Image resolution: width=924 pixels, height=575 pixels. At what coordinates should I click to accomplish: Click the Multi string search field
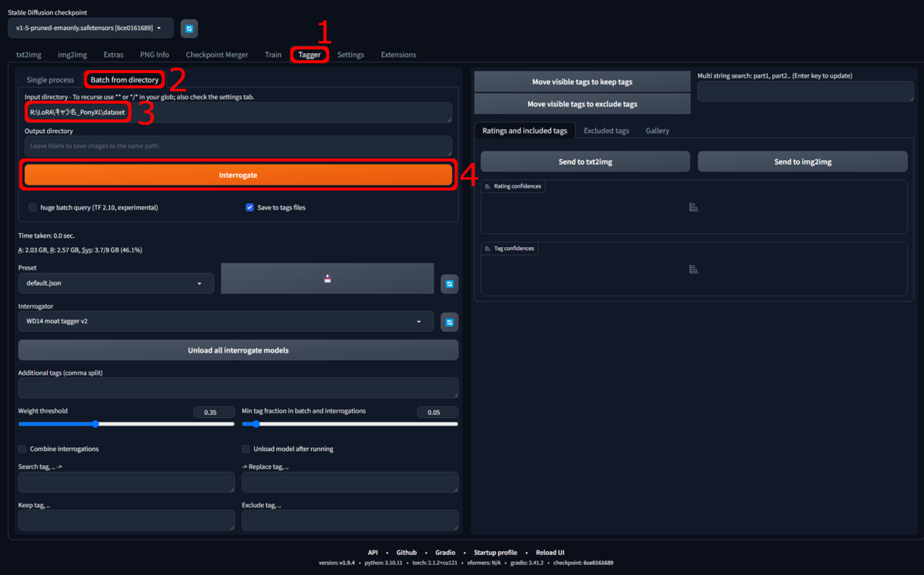(805, 92)
